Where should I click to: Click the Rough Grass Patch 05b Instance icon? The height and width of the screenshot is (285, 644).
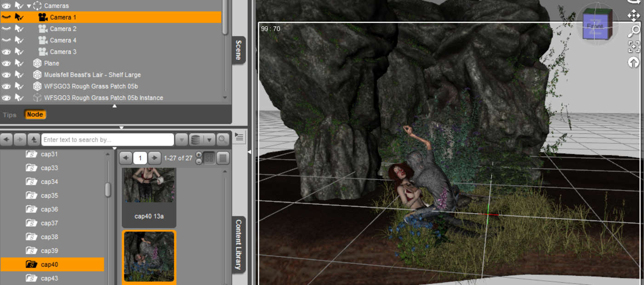37,98
